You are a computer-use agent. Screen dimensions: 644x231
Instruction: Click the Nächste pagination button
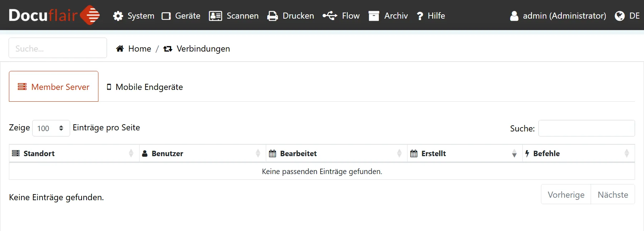(613, 194)
